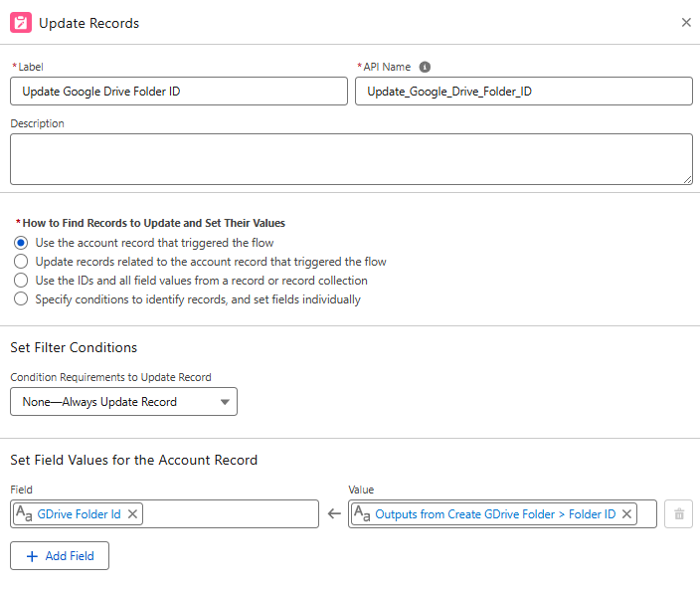
Task: Open the Condition Requirements to Update Record dropdown
Action: 123,402
